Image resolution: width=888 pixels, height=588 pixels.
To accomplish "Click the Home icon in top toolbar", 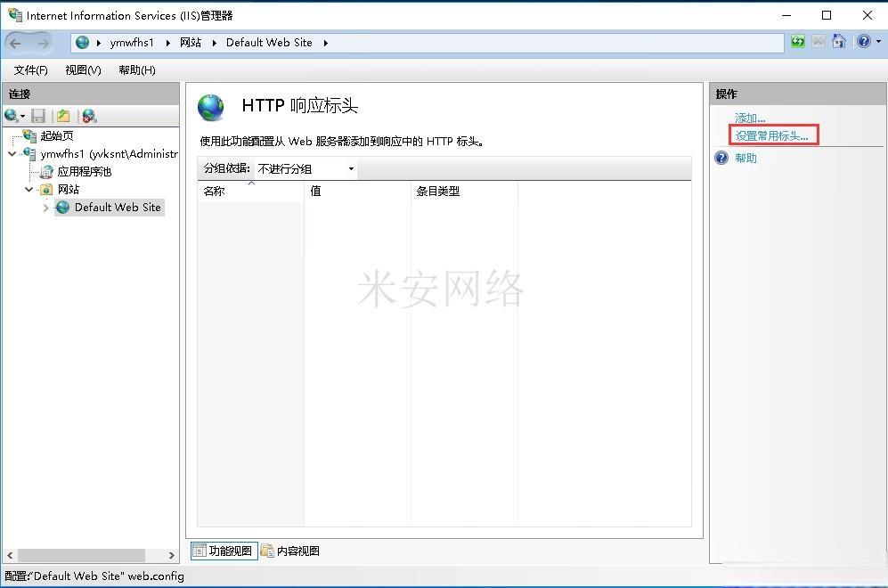I will pyautogui.click(x=839, y=41).
